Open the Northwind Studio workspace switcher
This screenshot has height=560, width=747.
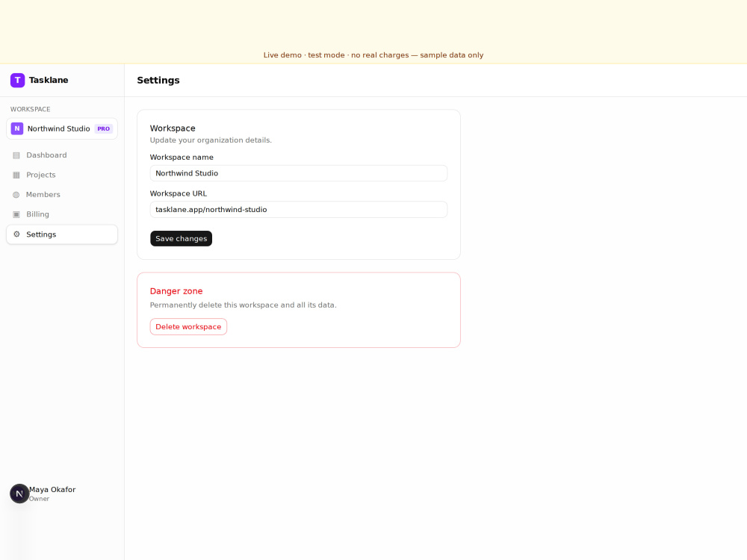(62, 128)
